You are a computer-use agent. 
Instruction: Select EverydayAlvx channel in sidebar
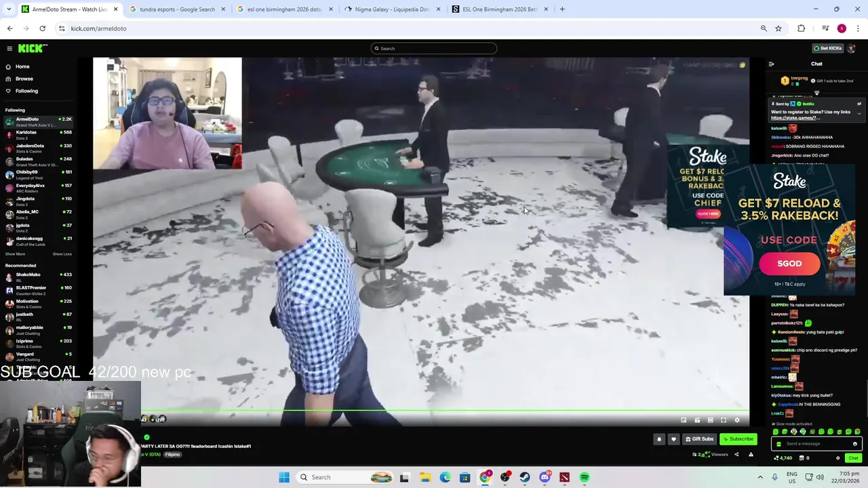pos(37,187)
